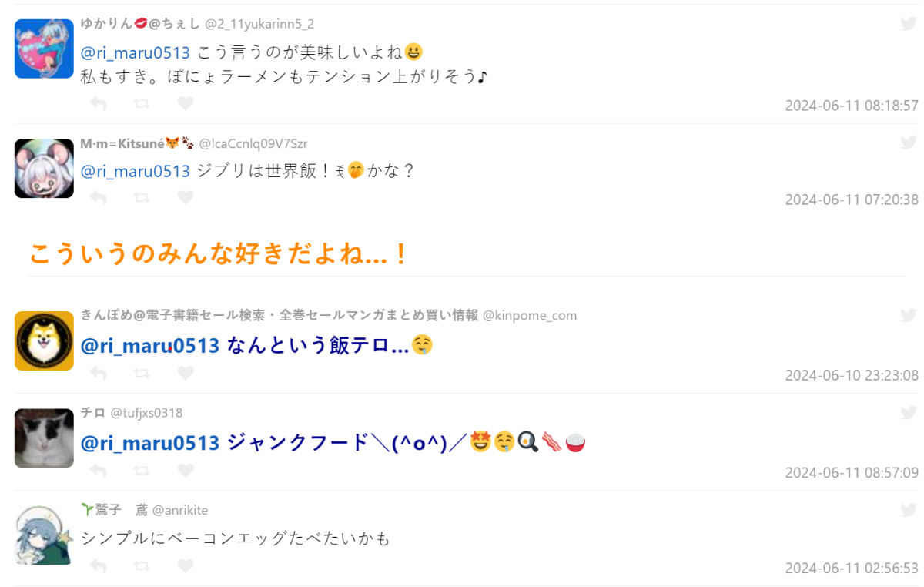Image resolution: width=924 pixels, height=587 pixels.
Task: Reply to M·m=Kitsuné's ジブリ tweet
Action: [x=99, y=198]
